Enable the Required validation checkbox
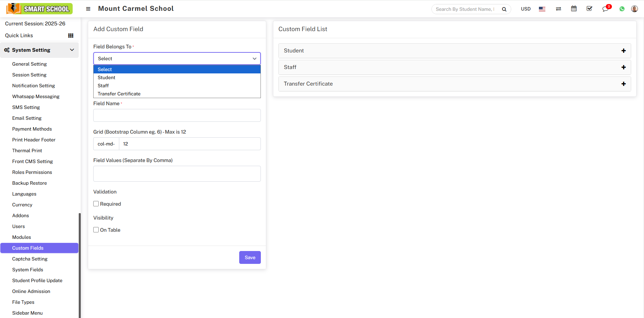 coord(96,204)
